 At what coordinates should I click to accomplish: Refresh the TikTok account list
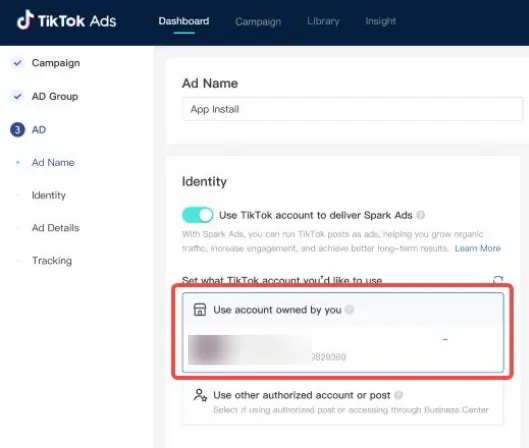pos(498,280)
